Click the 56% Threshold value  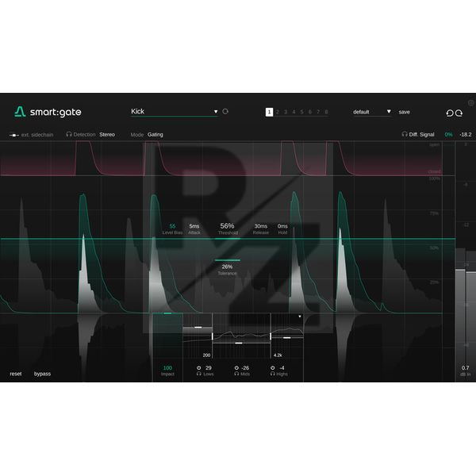click(x=227, y=226)
